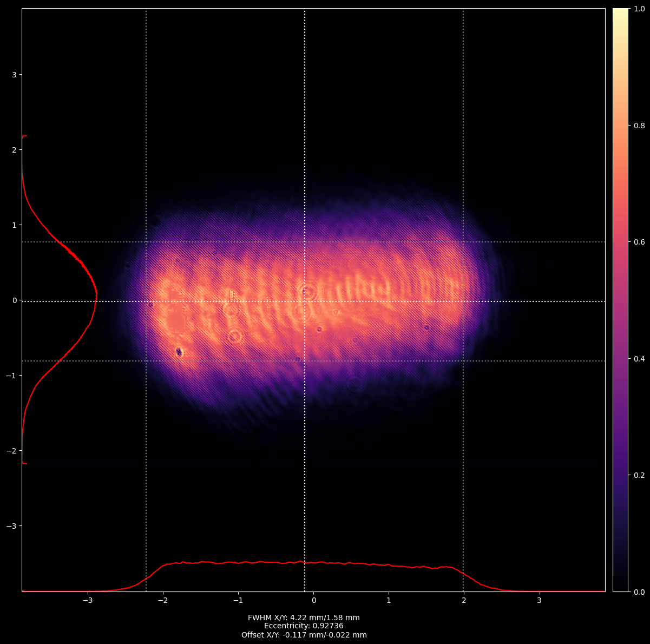Click the y-axis tick label 0

14,300
